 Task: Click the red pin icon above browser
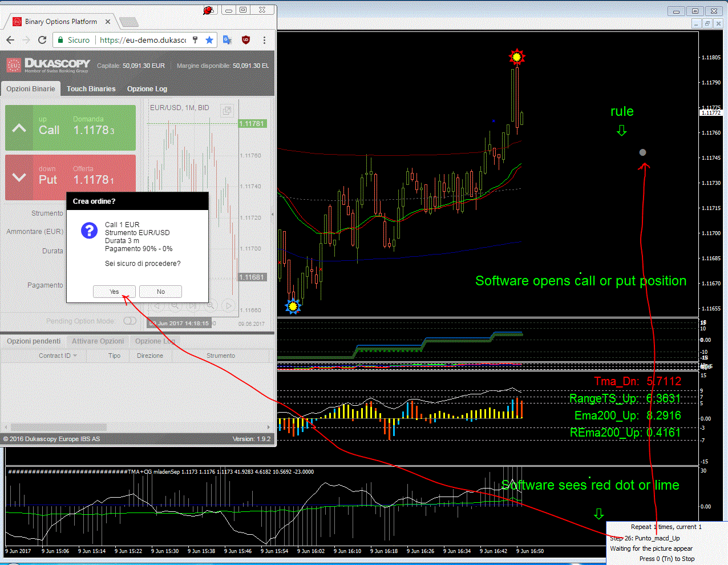(208, 10)
